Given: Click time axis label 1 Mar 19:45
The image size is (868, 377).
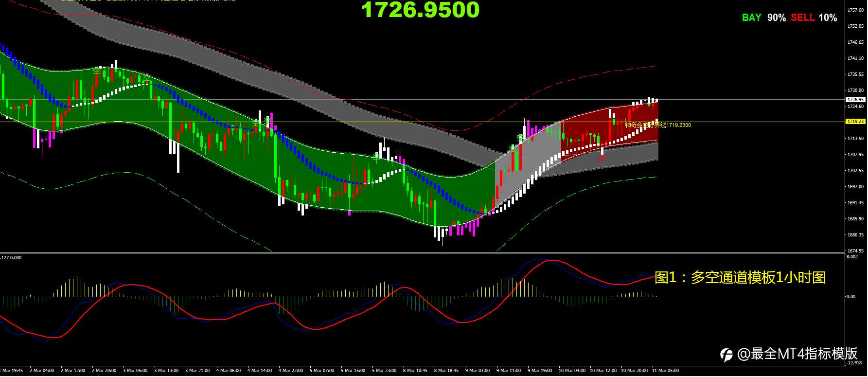Looking at the screenshot, I should pos(11,371).
